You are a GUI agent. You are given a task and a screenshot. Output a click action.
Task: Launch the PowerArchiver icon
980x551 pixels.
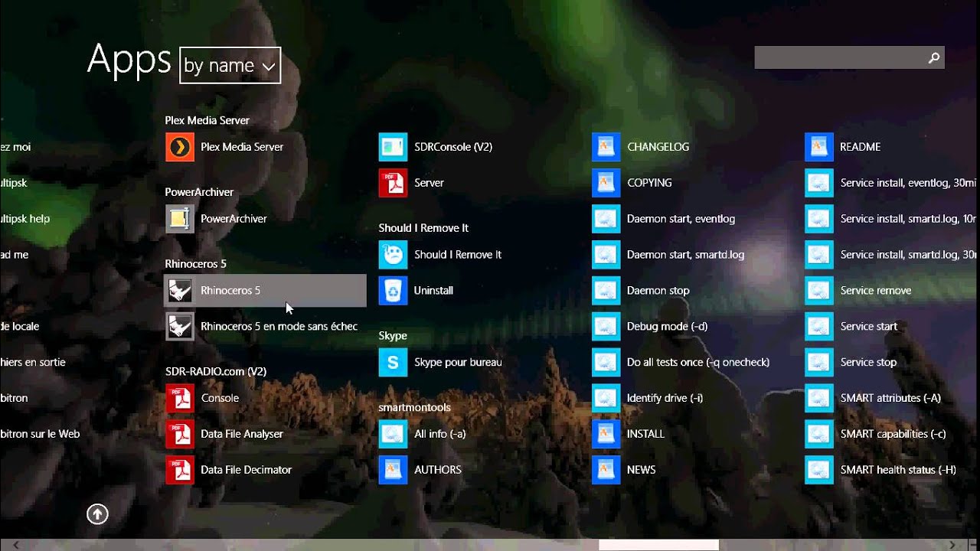pos(180,219)
